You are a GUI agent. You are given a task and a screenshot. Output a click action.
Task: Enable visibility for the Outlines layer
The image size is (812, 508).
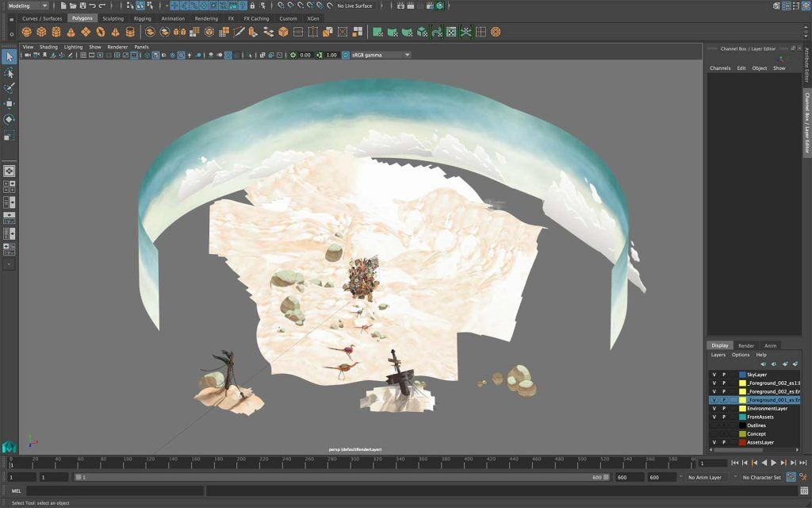click(714, 425)
